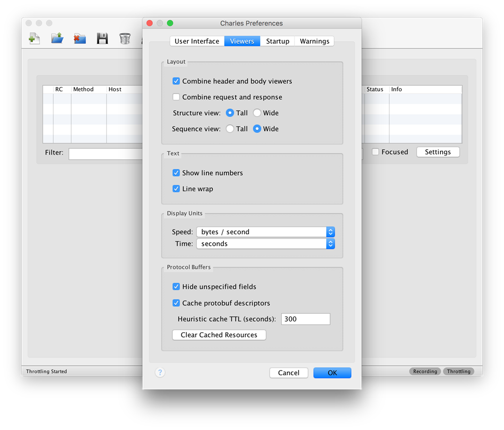Screen dimensions: 504x430
Task: Click the Save floppy disk icon
Action: click(x=102, y=39)
